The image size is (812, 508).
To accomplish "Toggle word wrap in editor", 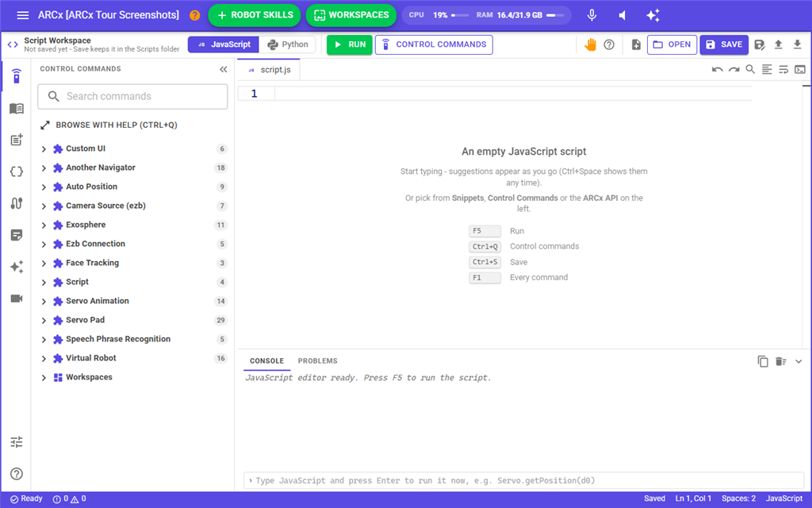I will pyautogui.click(x=783, y=70).
